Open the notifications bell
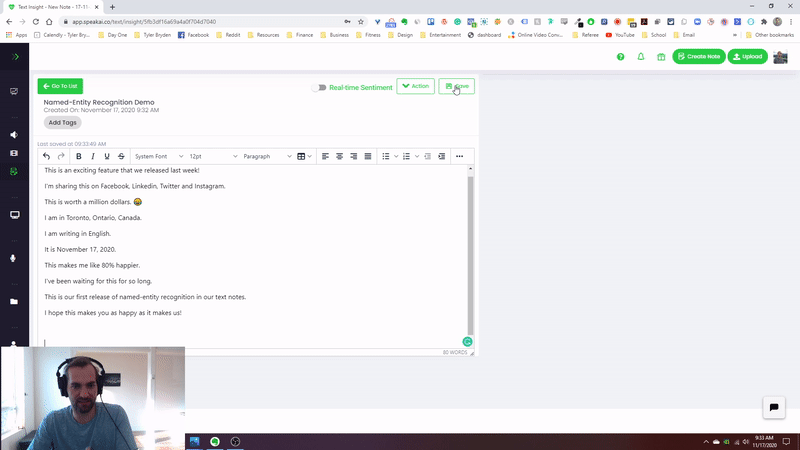Image resolution: width=800 pixels, height=450 pixels. click(x=641, y=57)
